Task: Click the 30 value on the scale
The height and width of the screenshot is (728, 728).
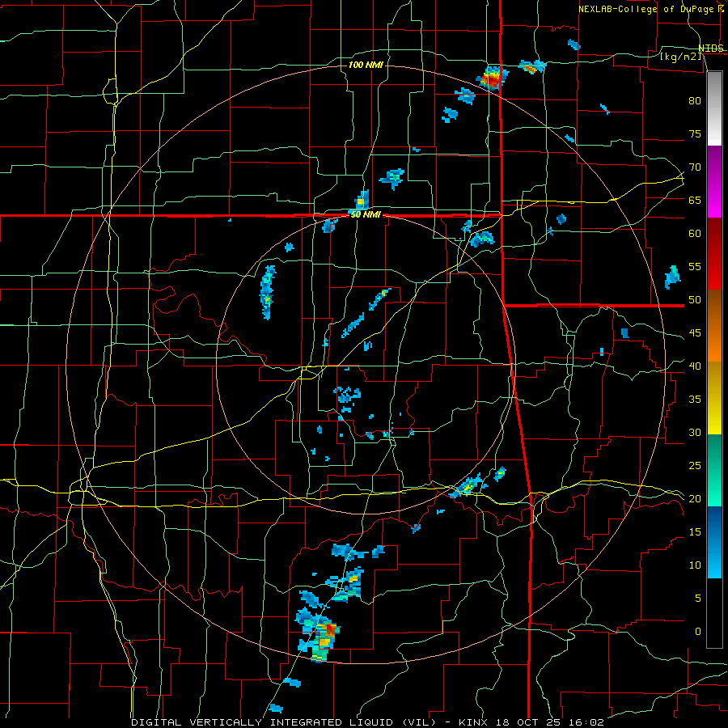Action: pyautogui.click(x=695, y=432)
